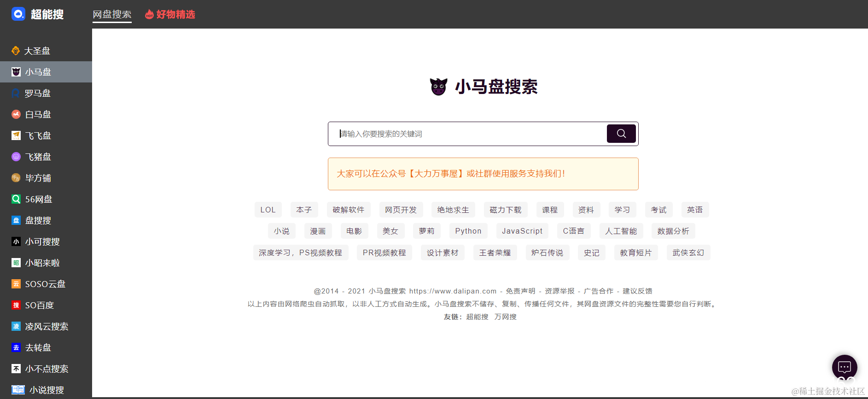Select the Python tag
This screenshot has height=399, width=868.
468,231
